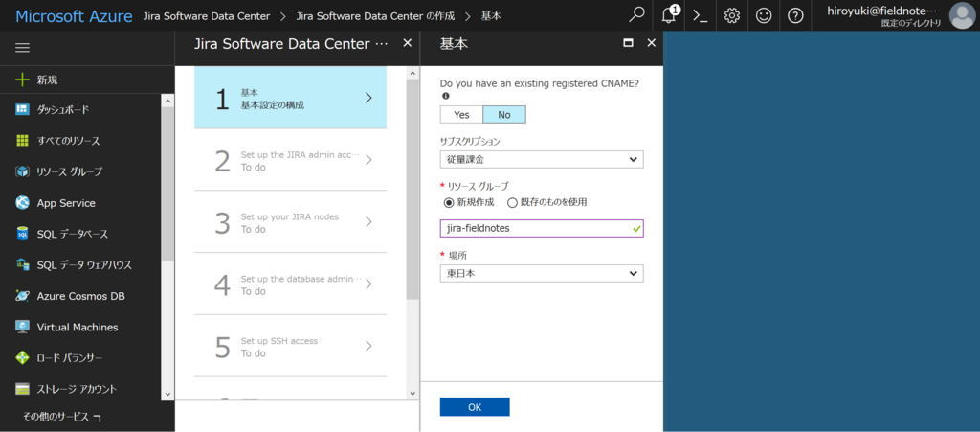
Task: Open SQL データ ウェアハウス from the sidebar
Action: tap(80, 264)
